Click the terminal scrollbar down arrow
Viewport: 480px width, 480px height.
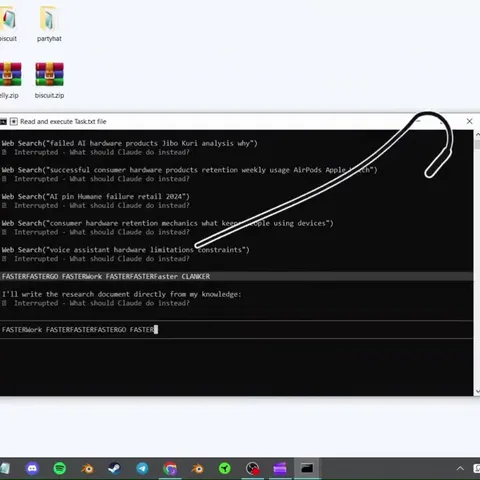477,391
